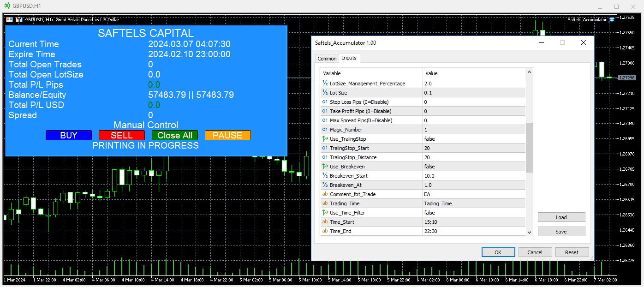644x287 pixels.
Task: Click the LotSize_Management_Percentage double icon
Action: (325, 84)
